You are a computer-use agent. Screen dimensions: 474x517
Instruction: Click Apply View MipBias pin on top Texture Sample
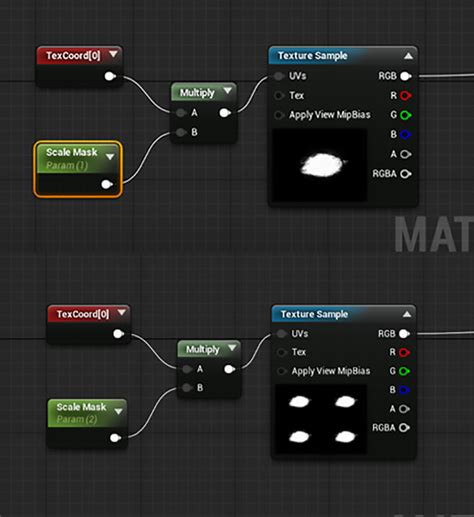click(x=279, y=115)
